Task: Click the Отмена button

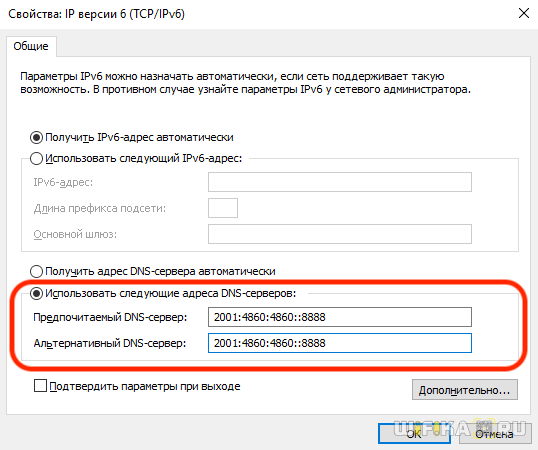Action: click(494, 434)
